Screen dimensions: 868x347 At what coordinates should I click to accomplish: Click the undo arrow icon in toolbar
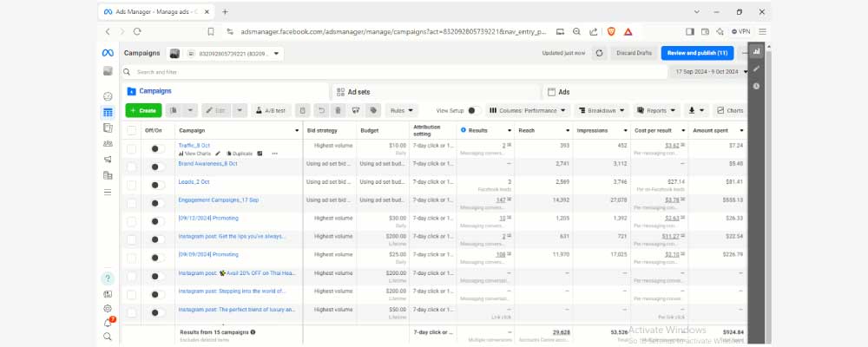point(320,111)
